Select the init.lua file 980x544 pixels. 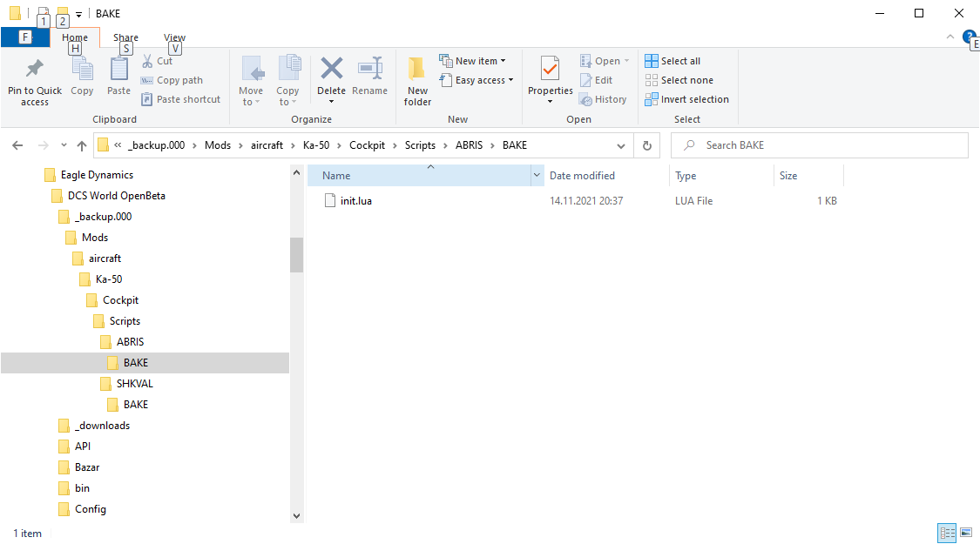[356, 200]
